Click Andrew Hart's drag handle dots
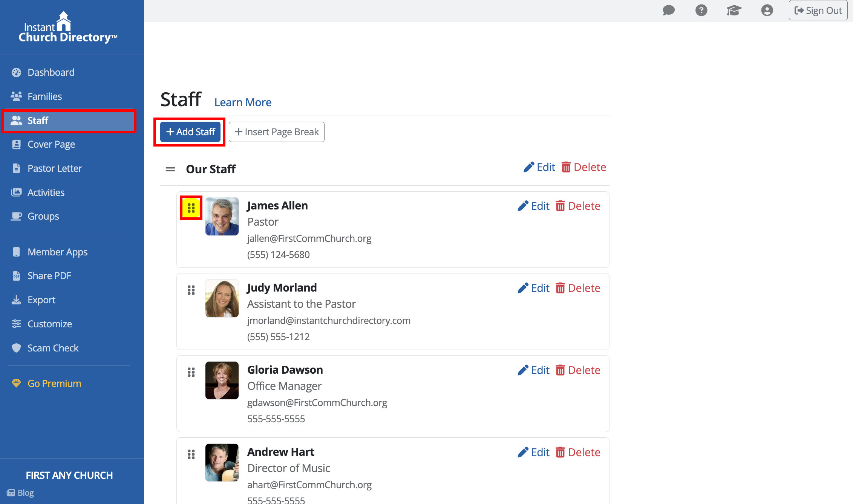This screenshot has height=504, width=853. click(x=191, y=454)
